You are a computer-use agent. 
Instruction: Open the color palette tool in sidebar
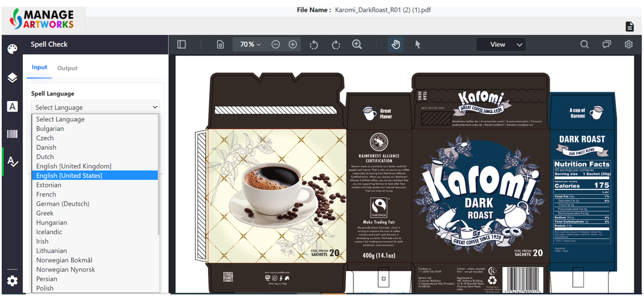click(13, 49)
